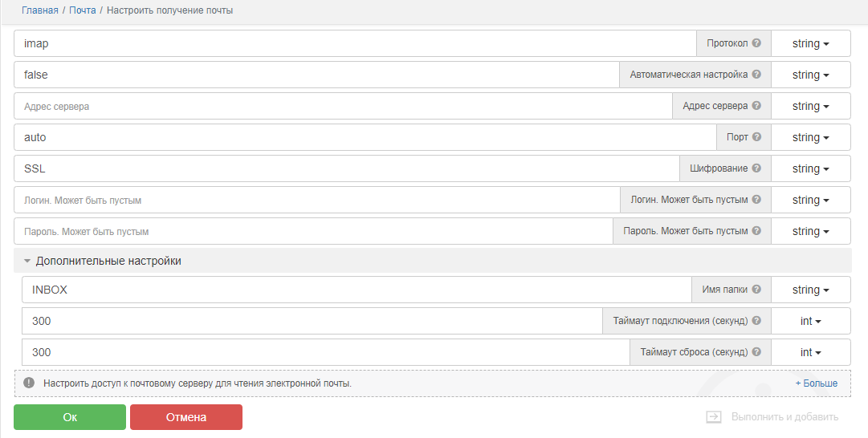Screen dimensions: 868x438
Task: Click the Адрес сервера input field
Action: tap(343, 106)
